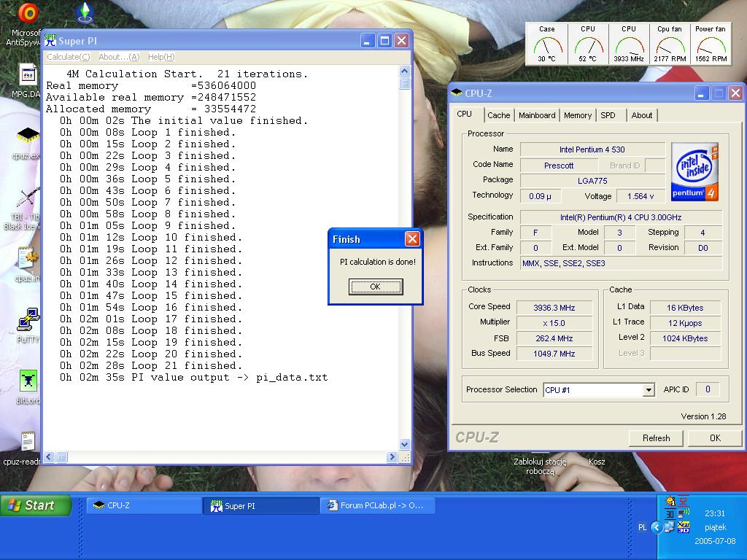The image size is (747, 560).
Task: Launch the PuTTY desktop icon
Action: click(x=28, y=319)
